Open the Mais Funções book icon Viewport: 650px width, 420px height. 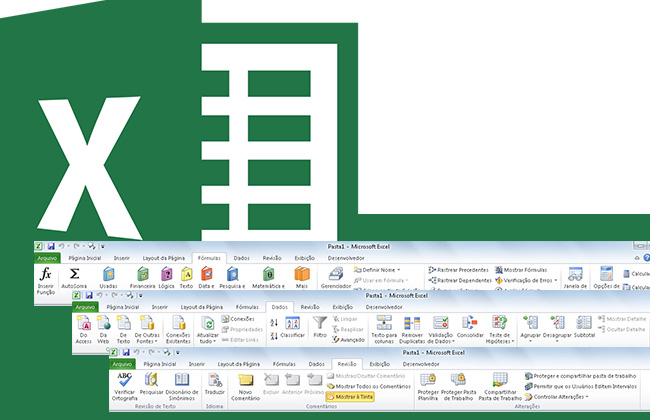point(302,274)
